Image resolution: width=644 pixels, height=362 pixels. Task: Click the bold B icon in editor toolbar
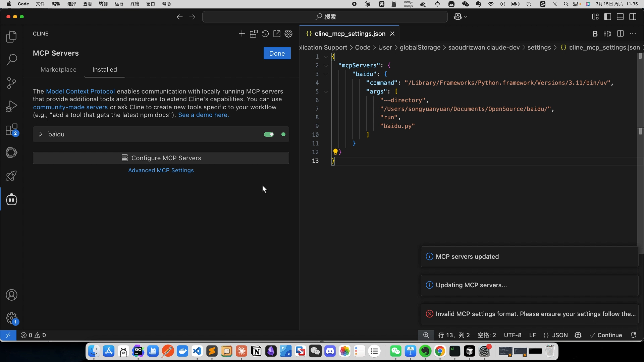[595, 34]
